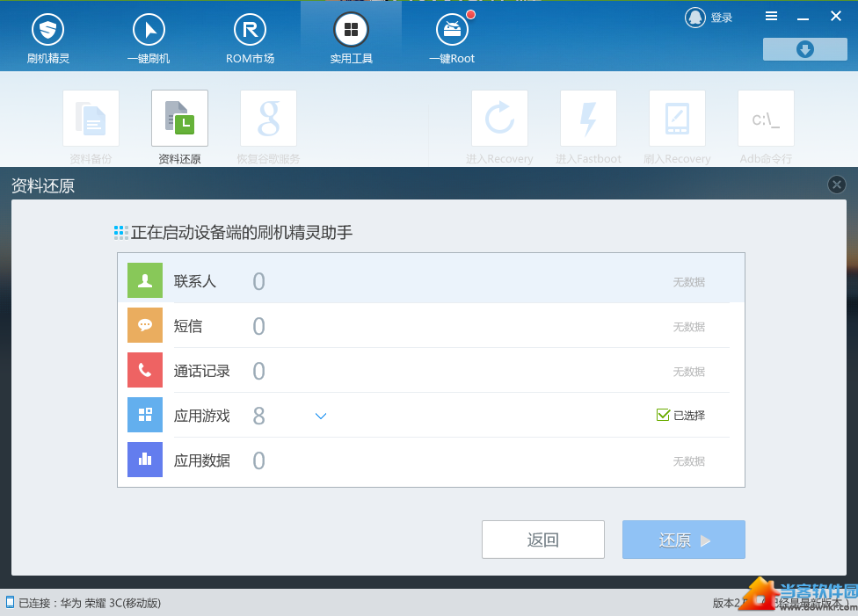Select the 联系人 contacts row icon
This screenshot has height=616, width=858.
[x=145, y=281]
